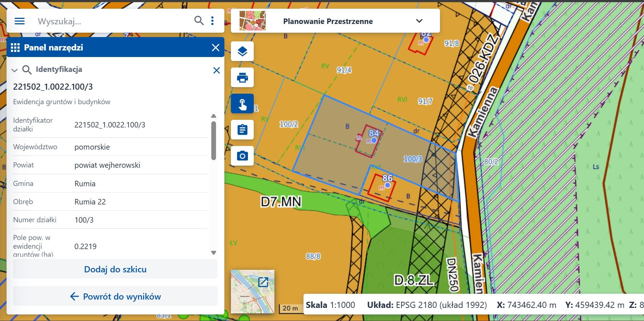Open the hamburger main menu

click(20, 21)
